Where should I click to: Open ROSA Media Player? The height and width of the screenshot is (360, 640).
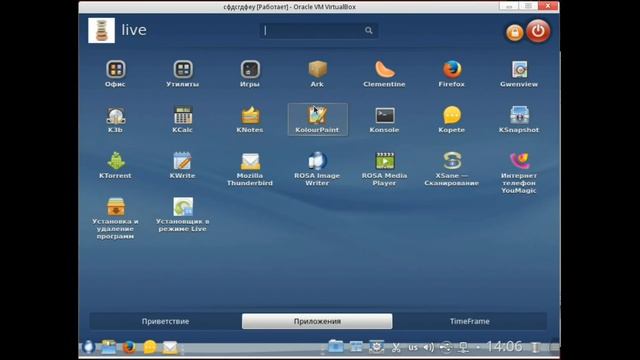tap(384, 169)
